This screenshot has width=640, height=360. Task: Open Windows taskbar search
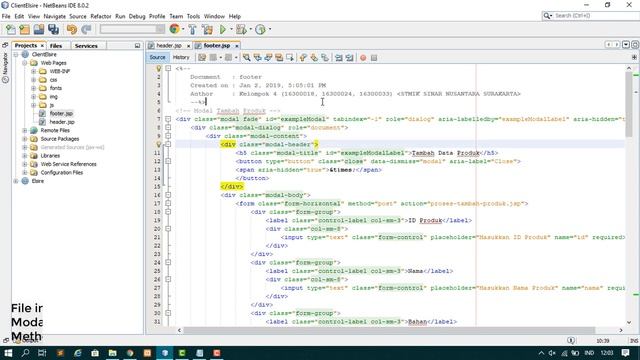click(25, 353)
